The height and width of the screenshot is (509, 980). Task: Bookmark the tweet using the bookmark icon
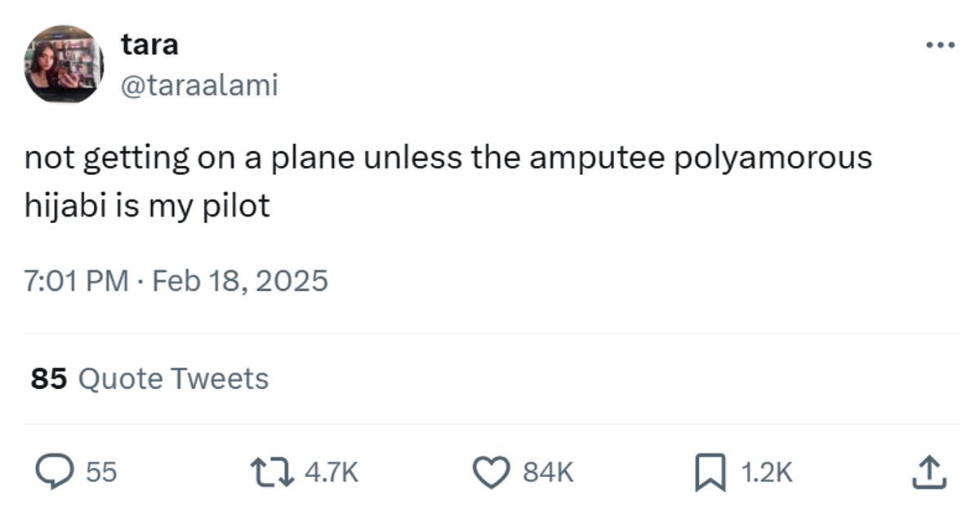[x=712, y=471]
